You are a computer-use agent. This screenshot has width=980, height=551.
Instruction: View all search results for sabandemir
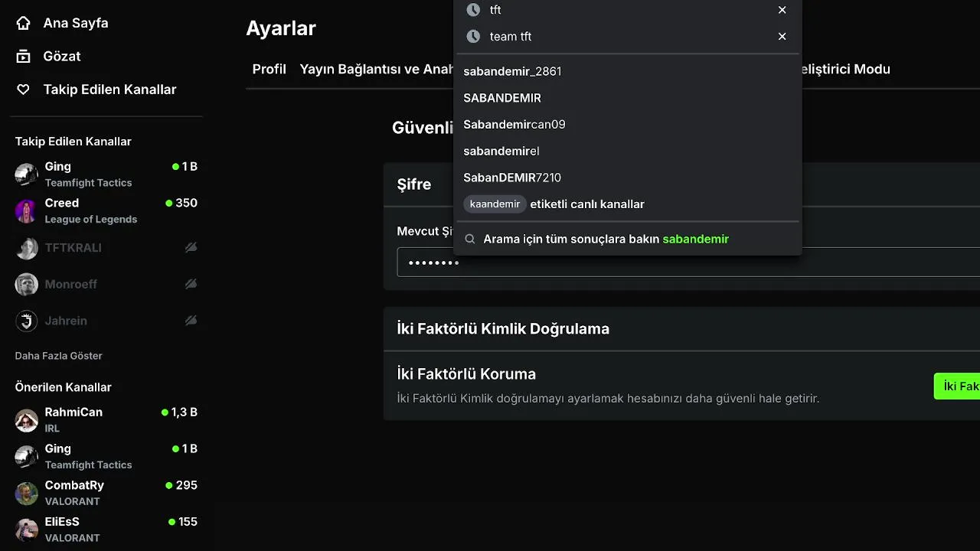(628, 239)
